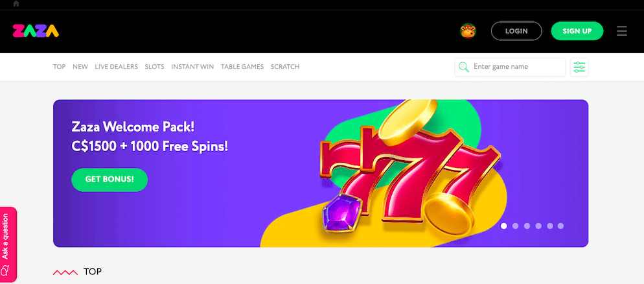
Task: Click the red zigzag icon beside TOP heading
Action: [x=65, y=272]
